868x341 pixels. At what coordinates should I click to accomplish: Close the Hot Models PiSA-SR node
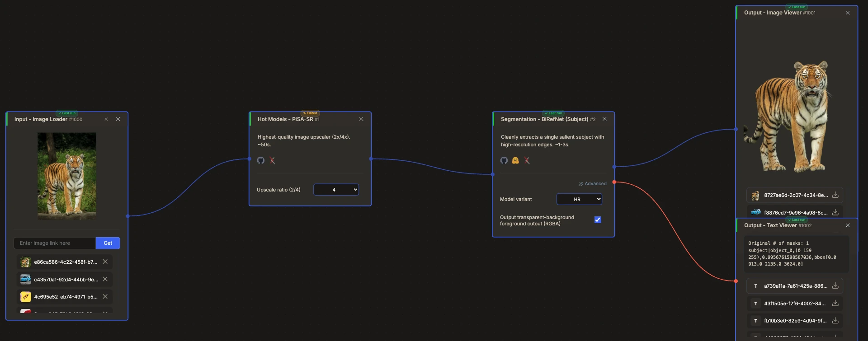click(361, 119)
